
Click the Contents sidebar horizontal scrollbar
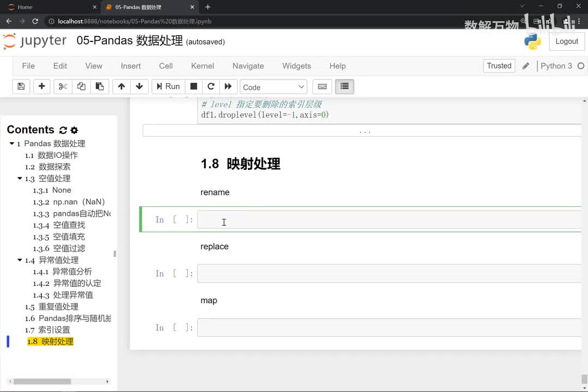click(42, 382)
